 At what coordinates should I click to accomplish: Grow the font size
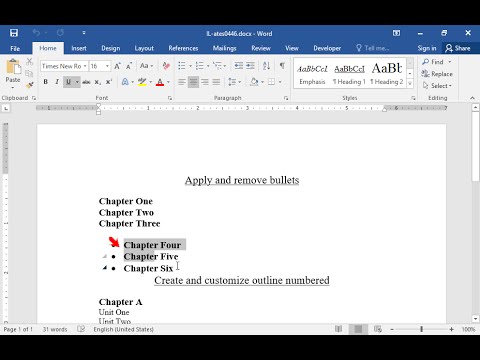coord(117,66)
